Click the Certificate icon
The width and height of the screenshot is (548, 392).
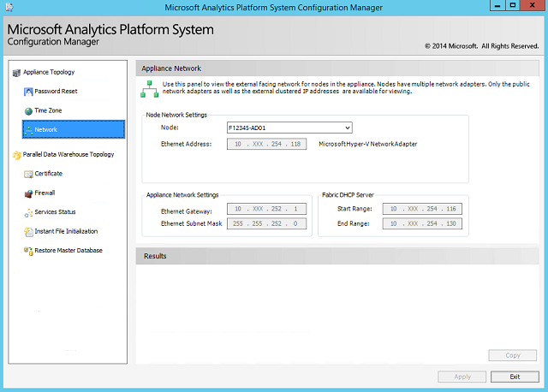point(28,174)
